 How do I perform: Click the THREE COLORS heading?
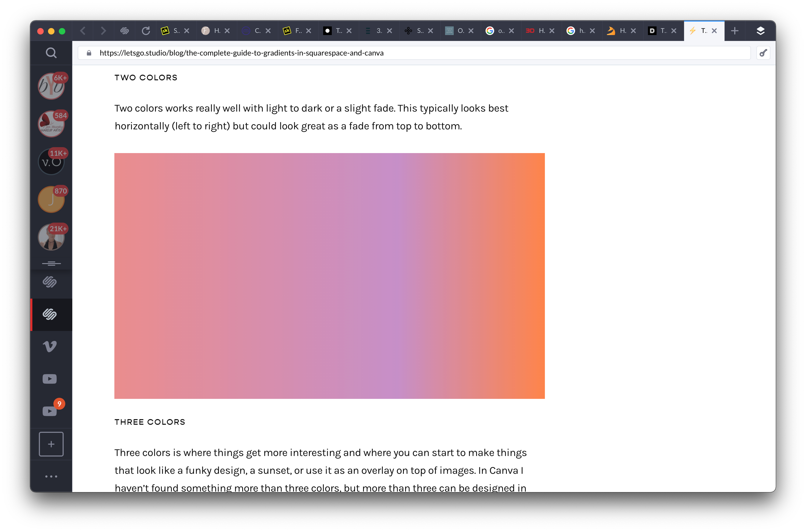pos(150,422)
